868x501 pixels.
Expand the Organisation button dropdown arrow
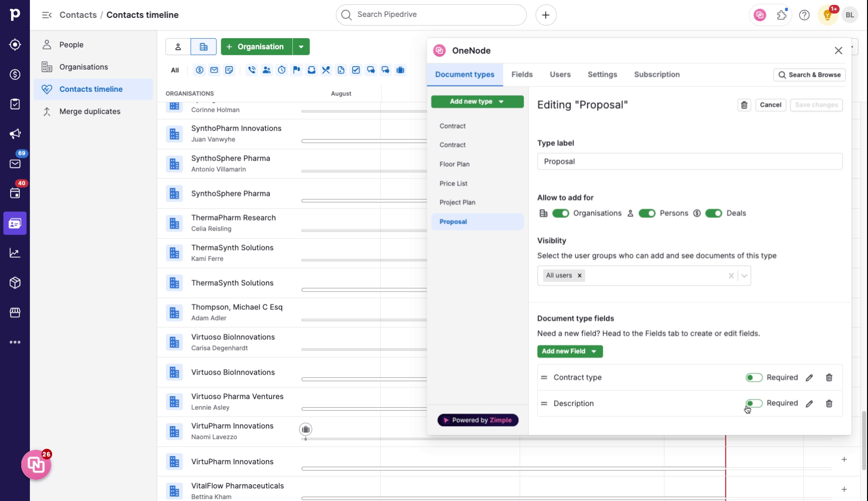coord(301,47)
